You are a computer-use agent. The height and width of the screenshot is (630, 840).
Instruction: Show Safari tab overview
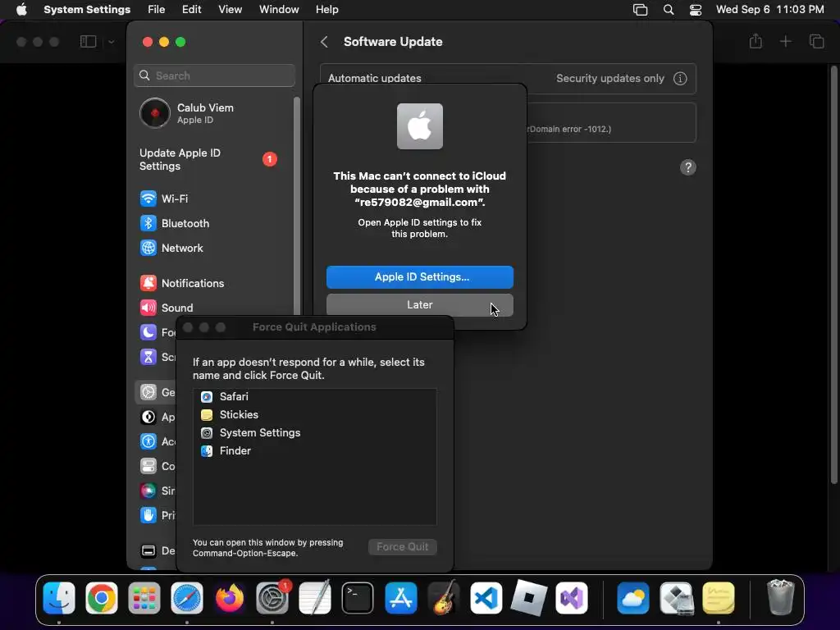coord(816,41)
